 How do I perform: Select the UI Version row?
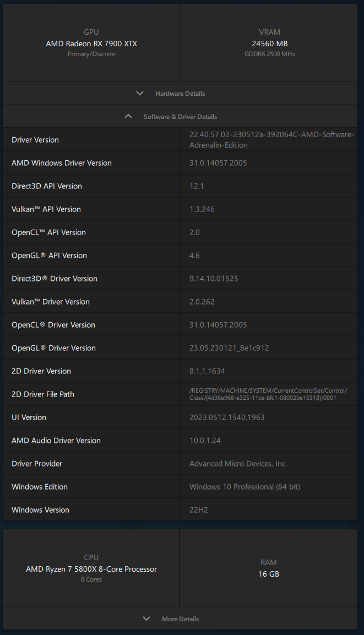coord(180,417)
